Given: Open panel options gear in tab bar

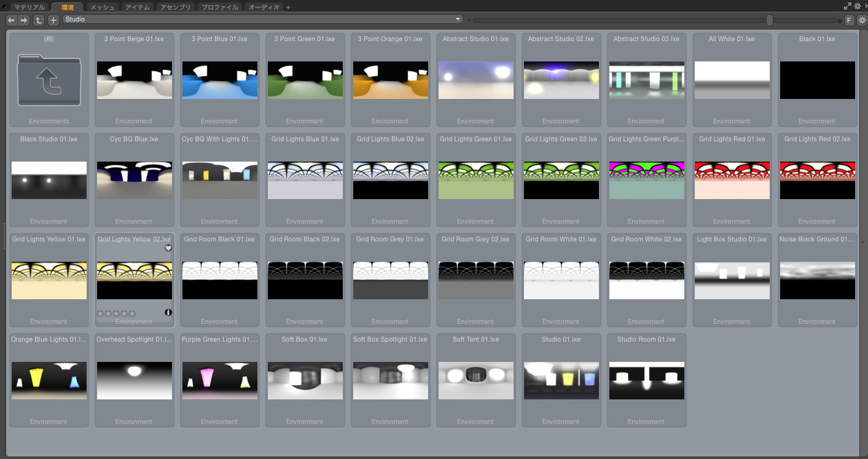Looking at the screenshot, I should click(x=858, y=6).
